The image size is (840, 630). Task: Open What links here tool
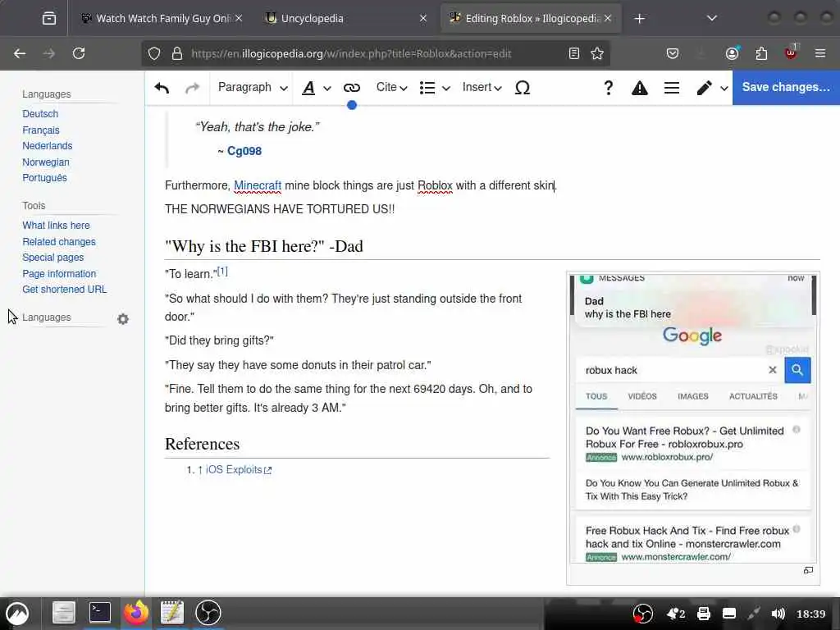coord(57,226)
